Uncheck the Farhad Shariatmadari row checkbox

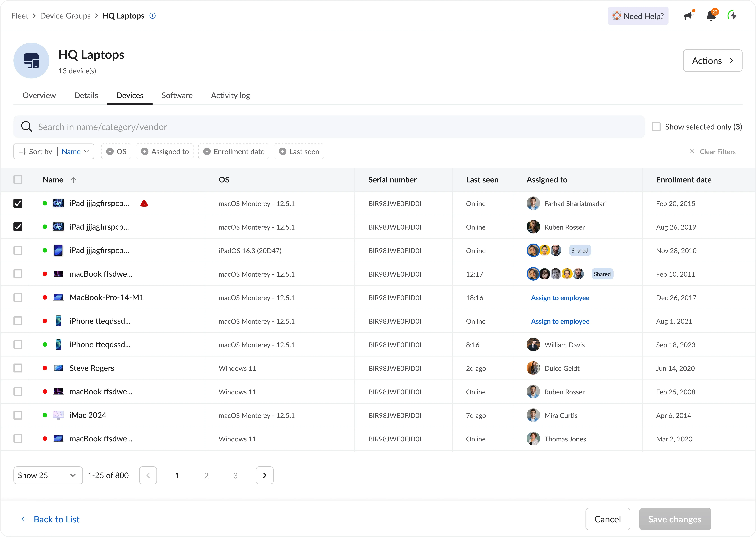pos(18,203)
